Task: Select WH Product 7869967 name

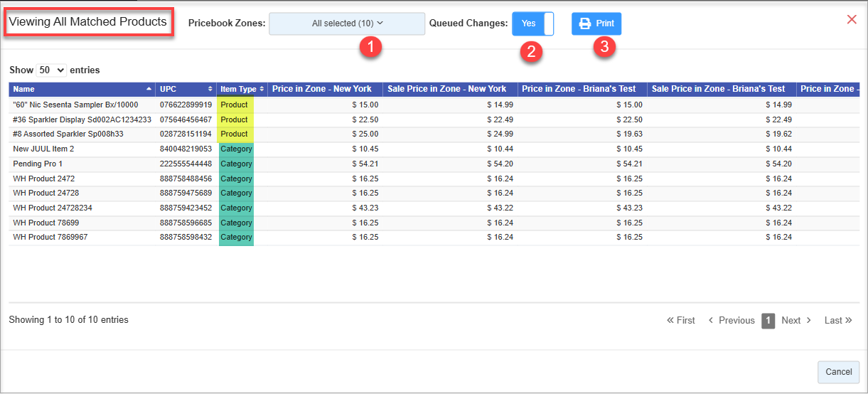Action: pos(50,237)
